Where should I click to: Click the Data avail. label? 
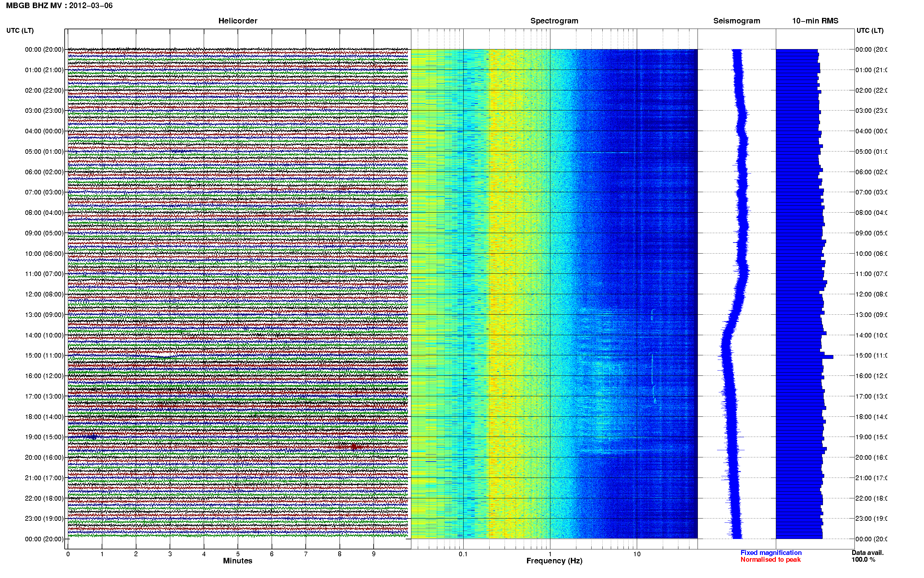point(867,553)
